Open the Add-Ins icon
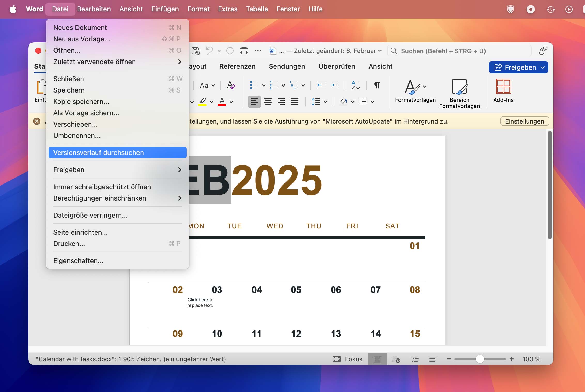 pyautogui.click(x=503, y=91)
